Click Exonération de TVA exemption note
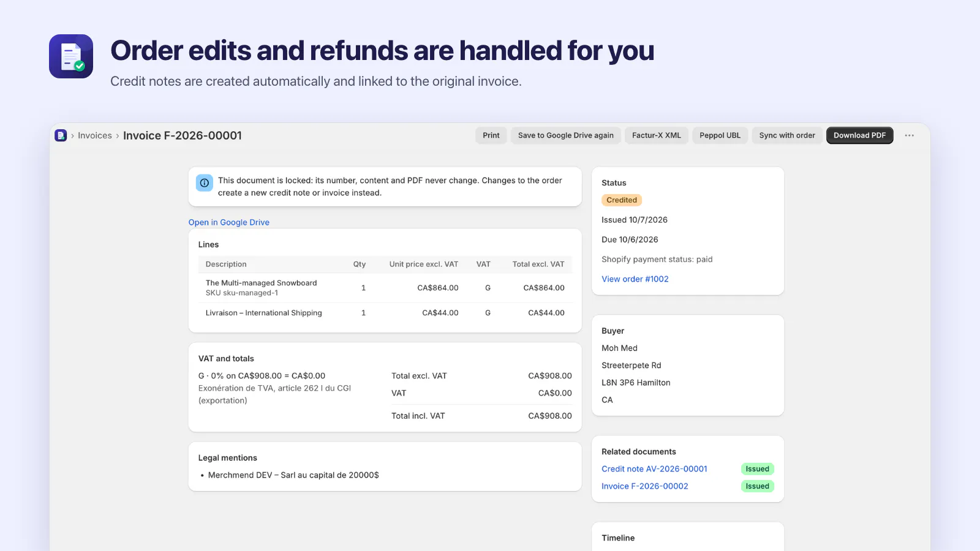This screenshot has height=551, width=980. pos(274,394)
